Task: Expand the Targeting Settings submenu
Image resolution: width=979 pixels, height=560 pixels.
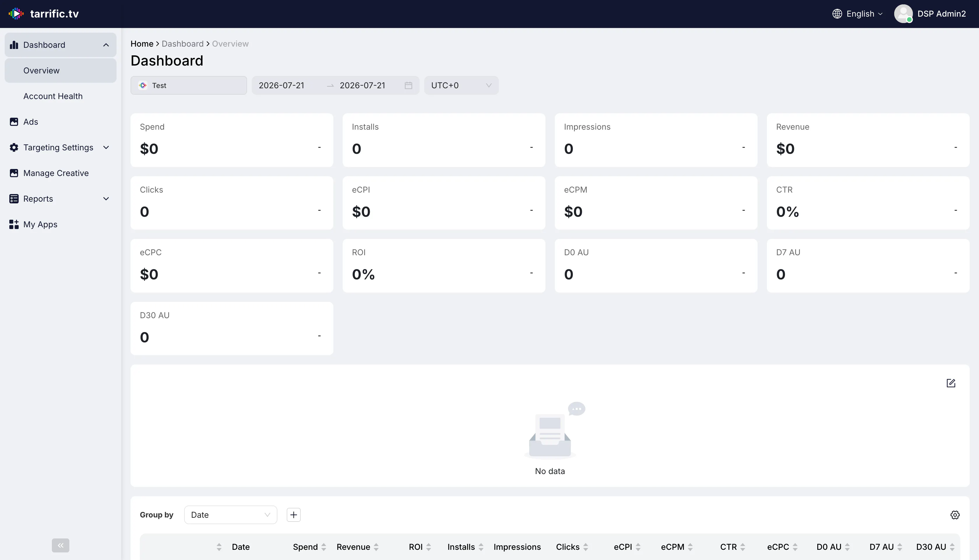Action: coord(106,148)
